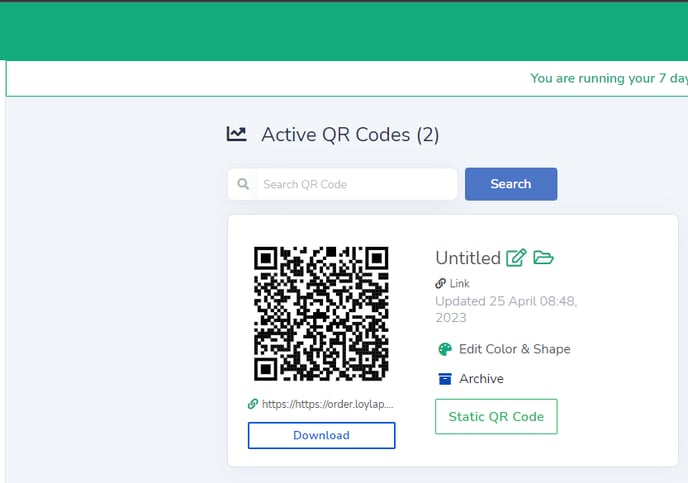Click the Untitled QR code title

point(467,258)
